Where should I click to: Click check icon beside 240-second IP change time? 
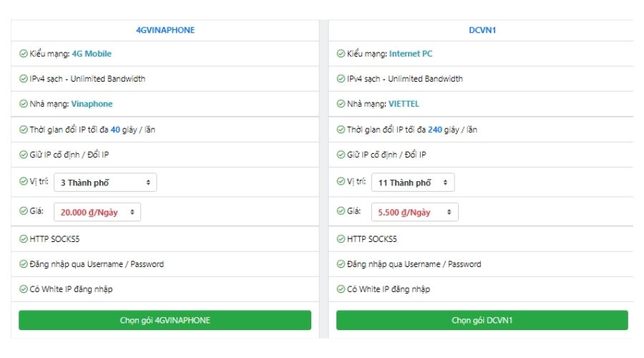pyautogui.click(x=341, y=130)
